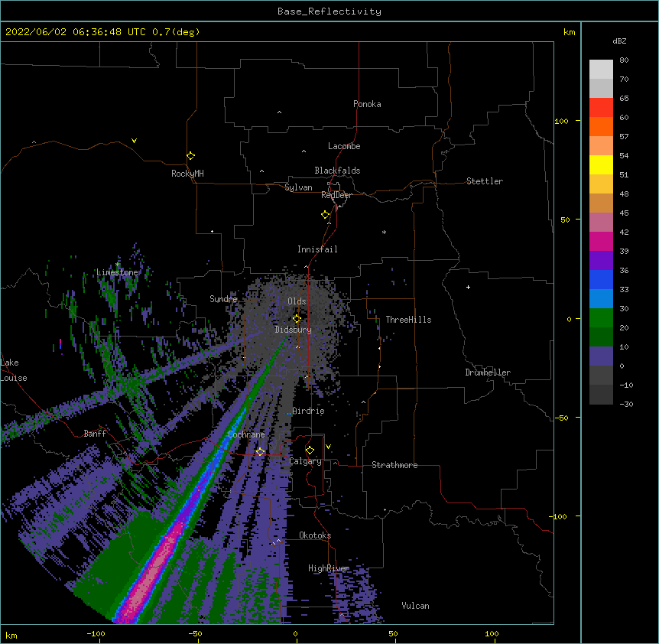Screen dimensions: 659x644
Task: Click the 80 value on the dBZ legend
Action: coord(624,60)
